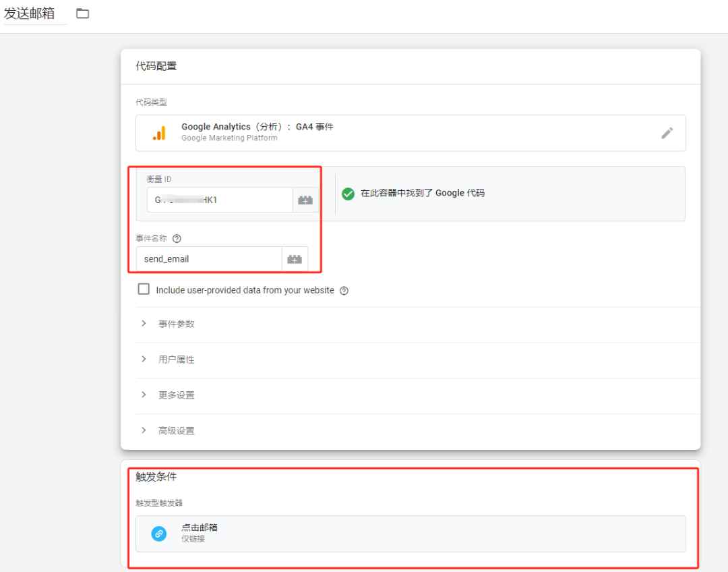Click the Google Analytics GA4 事件 tag type row
728x572 pixels.
(x=411, y=133)
